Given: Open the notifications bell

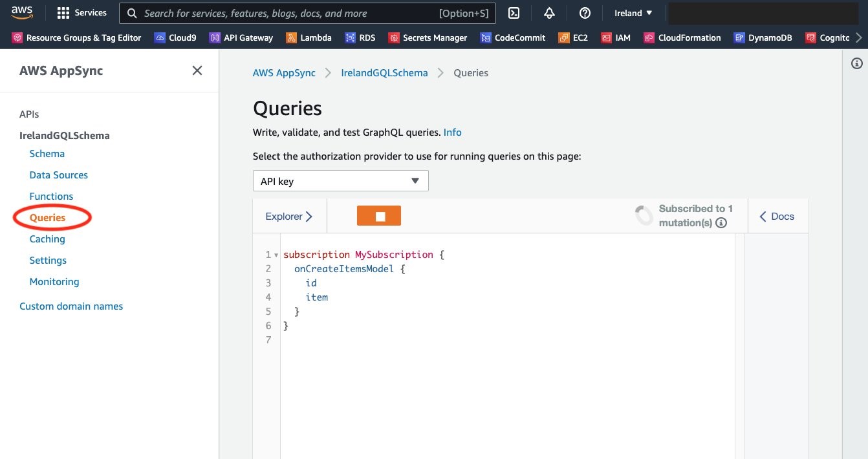Looking at the screenshot, I should (x=549, y=13).
